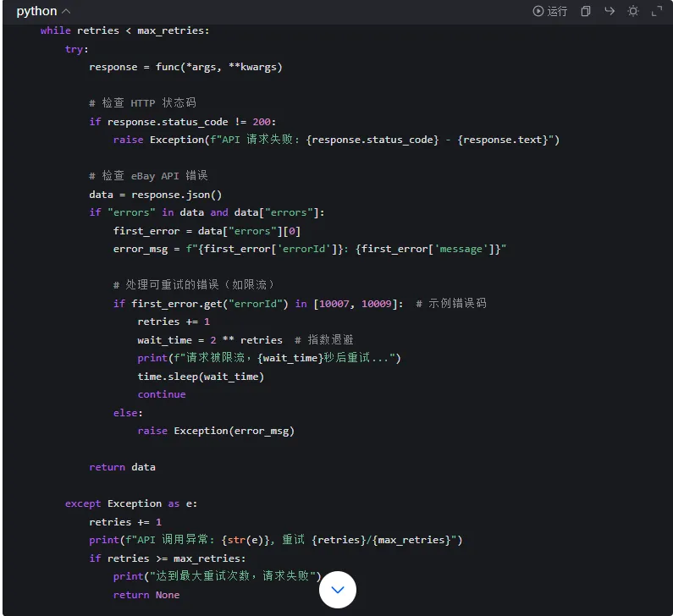This screenshot has height=616, width=673.
Task: Click 'if "errors" in data' line
Action: 207,212
